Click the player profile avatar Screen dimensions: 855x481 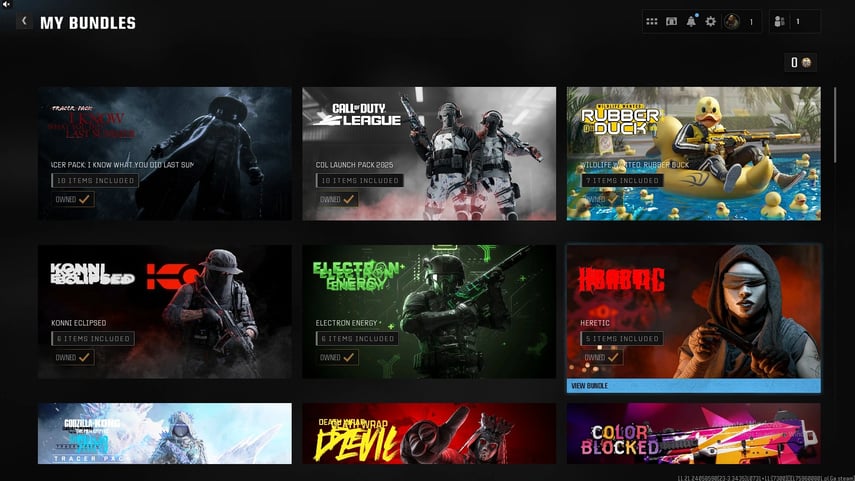(732, 22)
